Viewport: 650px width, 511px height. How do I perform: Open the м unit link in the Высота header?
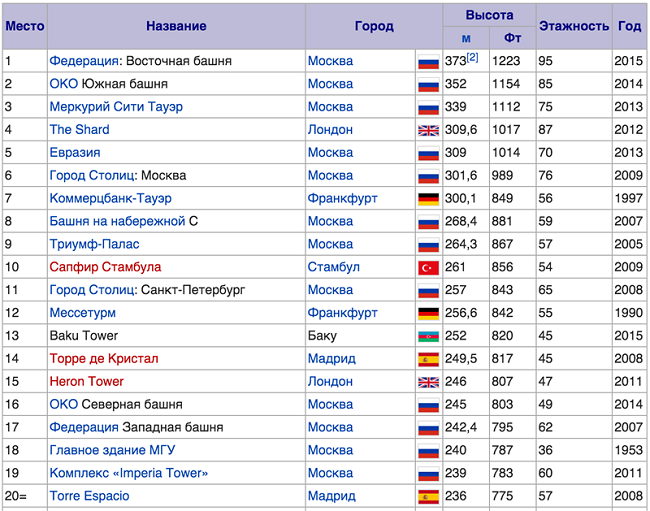466,39
